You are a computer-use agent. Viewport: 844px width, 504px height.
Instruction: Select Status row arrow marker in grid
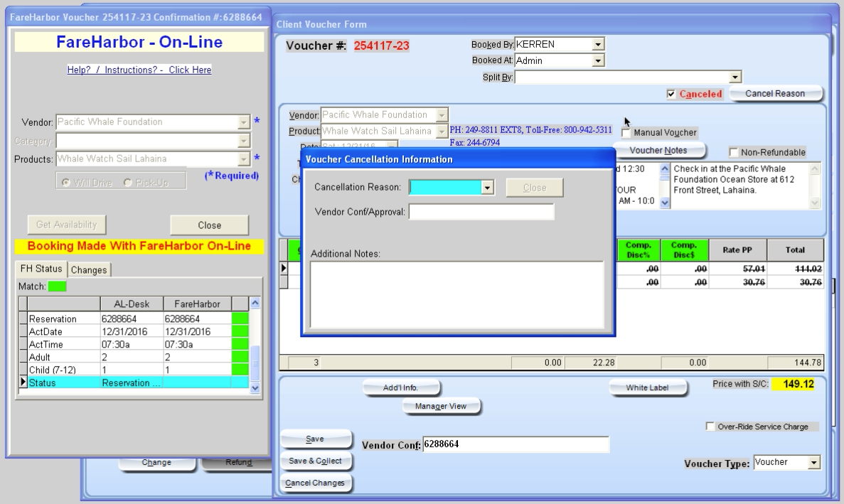tap(23, 382)
